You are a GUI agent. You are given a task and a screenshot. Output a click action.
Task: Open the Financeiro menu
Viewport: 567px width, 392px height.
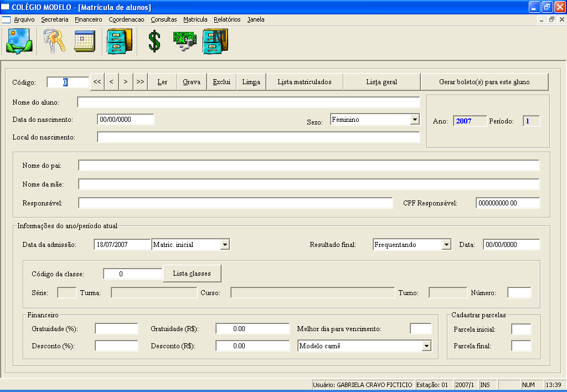tap(89, 19)
